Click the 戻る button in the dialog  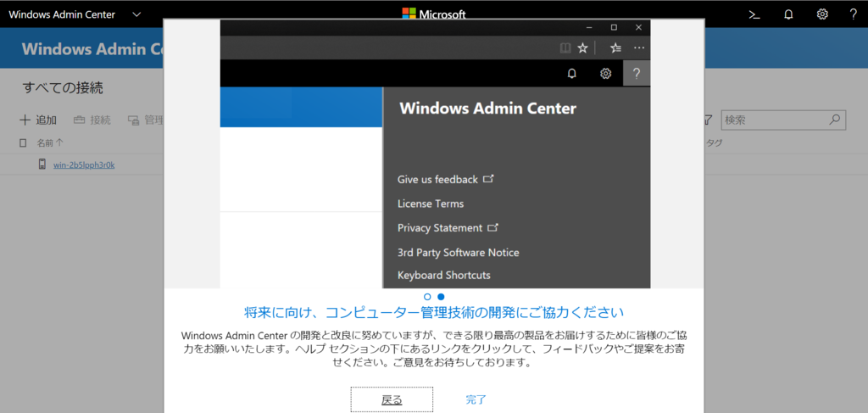pyautogui.click(x=392, y=399)
